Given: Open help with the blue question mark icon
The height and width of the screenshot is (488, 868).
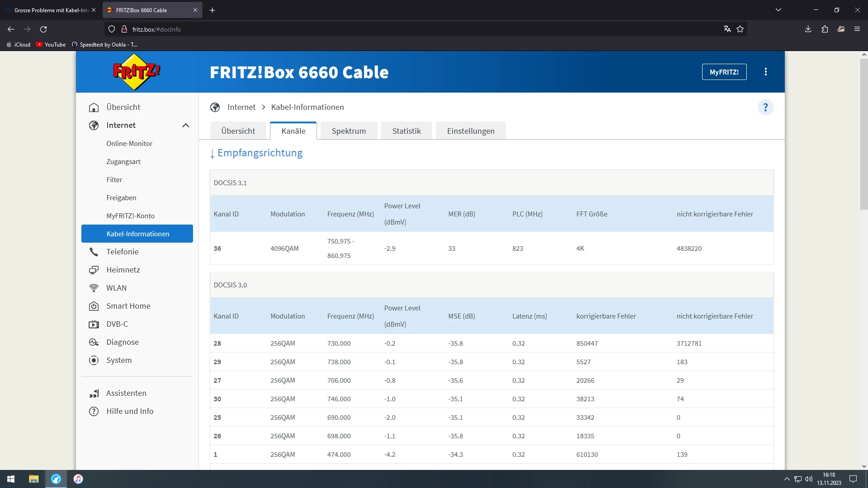Looking at the screenshot, I should pos(765,107).
